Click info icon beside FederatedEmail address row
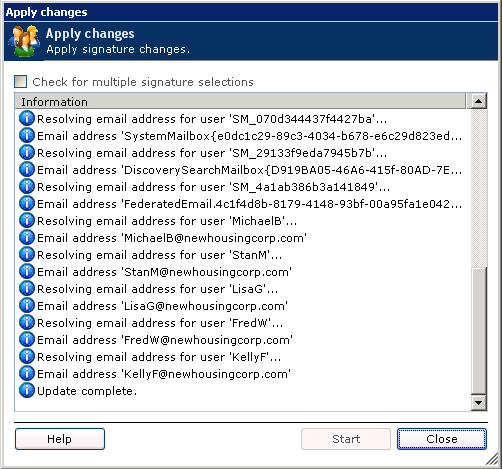The image size is (502, 469). 27,203
